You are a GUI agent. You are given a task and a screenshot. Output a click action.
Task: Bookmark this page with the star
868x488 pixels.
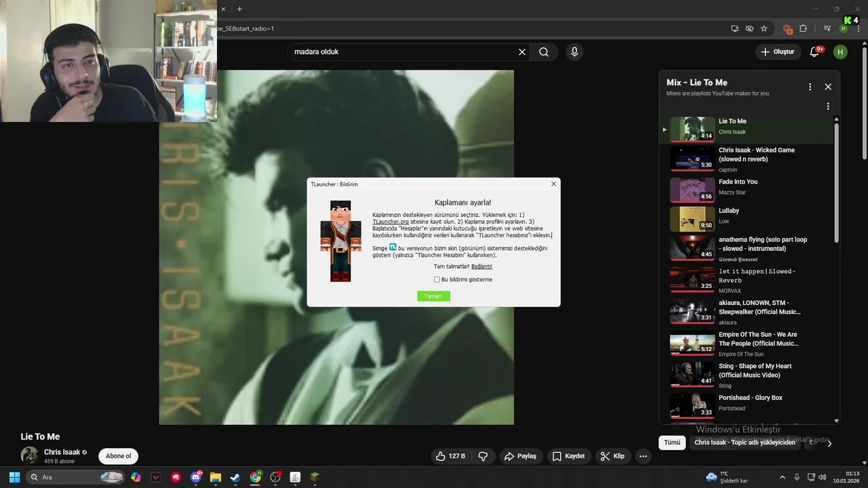764,28
